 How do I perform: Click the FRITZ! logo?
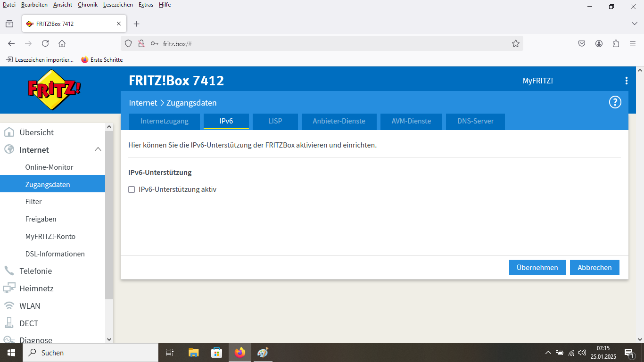pyautogui.click(x=54, y=90)
